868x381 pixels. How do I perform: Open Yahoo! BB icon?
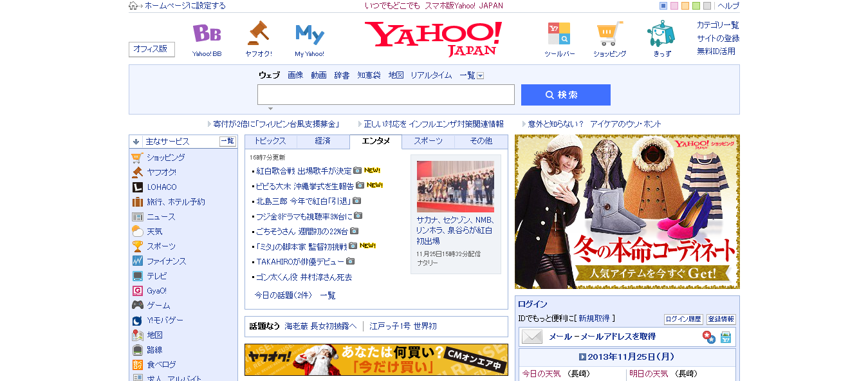[x=207, y=33]
